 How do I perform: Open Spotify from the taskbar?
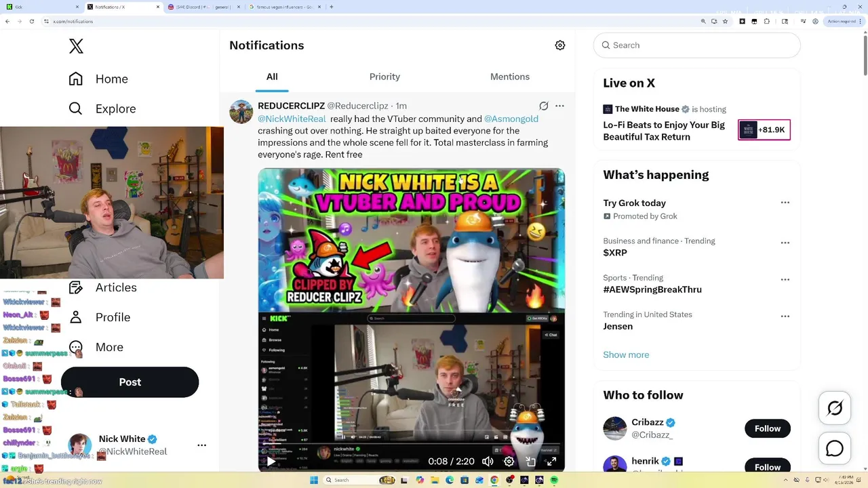click(554, 480)
